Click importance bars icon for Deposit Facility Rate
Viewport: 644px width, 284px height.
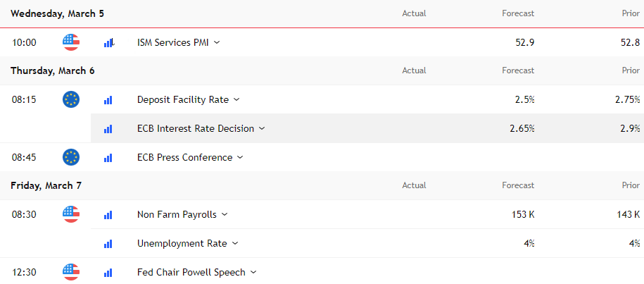(x=108, y=100)
